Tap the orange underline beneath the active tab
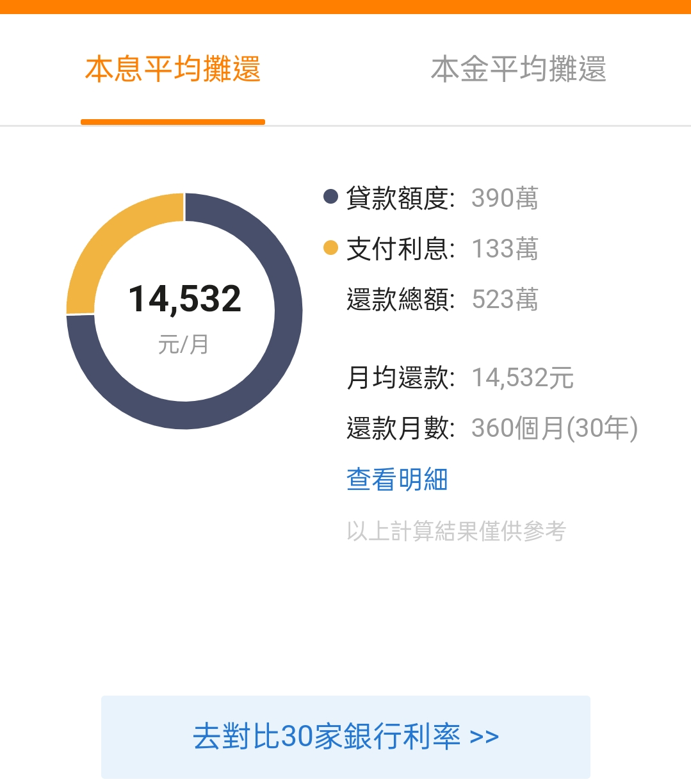The image size is (691, 784). (173, 122)
